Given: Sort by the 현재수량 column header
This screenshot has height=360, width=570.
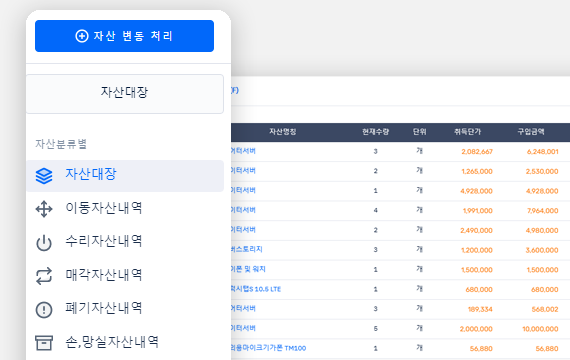Looking at the screenshot, I should [376, 132].
